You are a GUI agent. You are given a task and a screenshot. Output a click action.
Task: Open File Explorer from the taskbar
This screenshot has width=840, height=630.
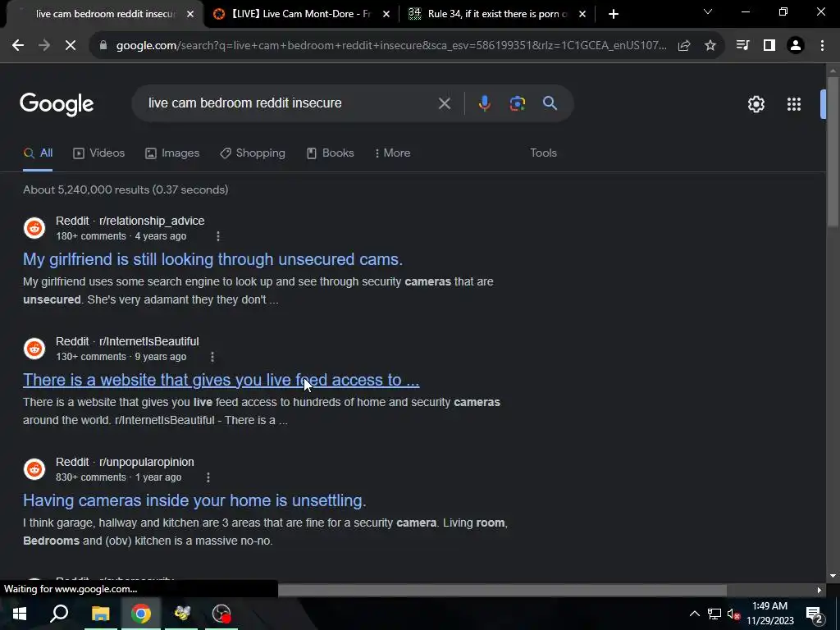pyautogui.click(x=100, y=614)
